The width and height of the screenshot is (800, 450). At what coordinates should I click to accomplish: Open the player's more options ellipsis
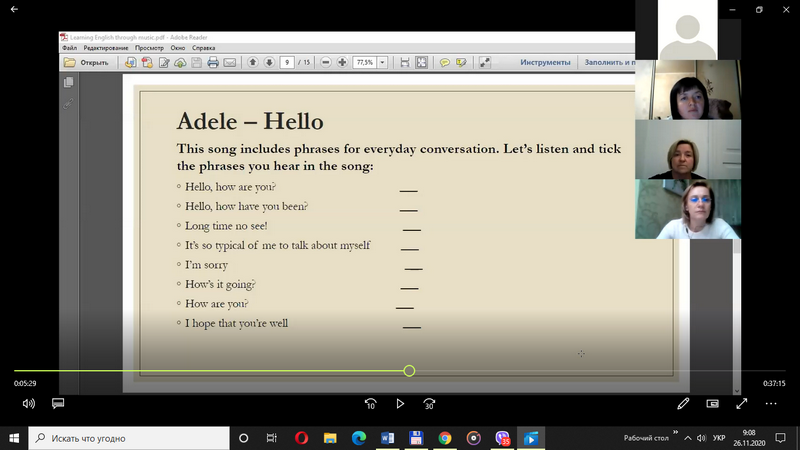[771, 404]
